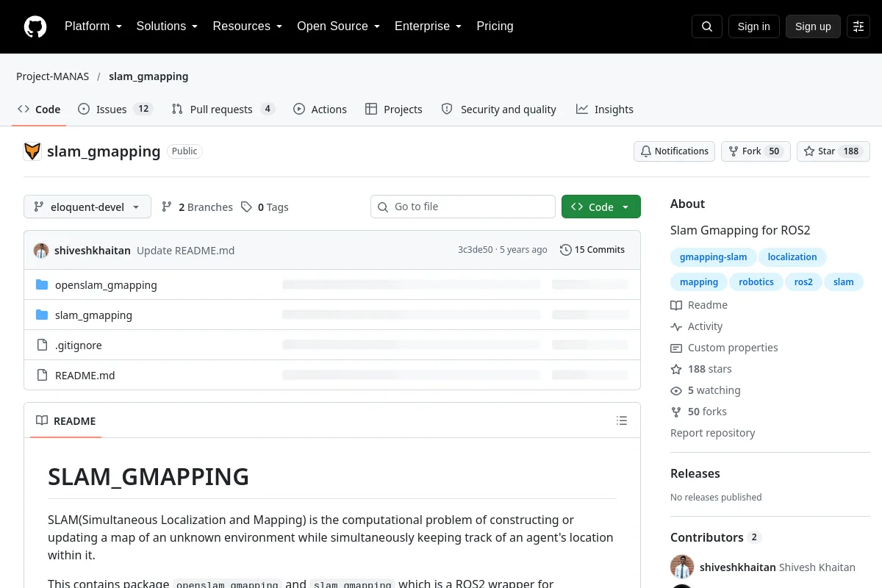The width and height of the screenshot is (882, 588).
Task: Open the slam topic tag
Action: (844, 282)
